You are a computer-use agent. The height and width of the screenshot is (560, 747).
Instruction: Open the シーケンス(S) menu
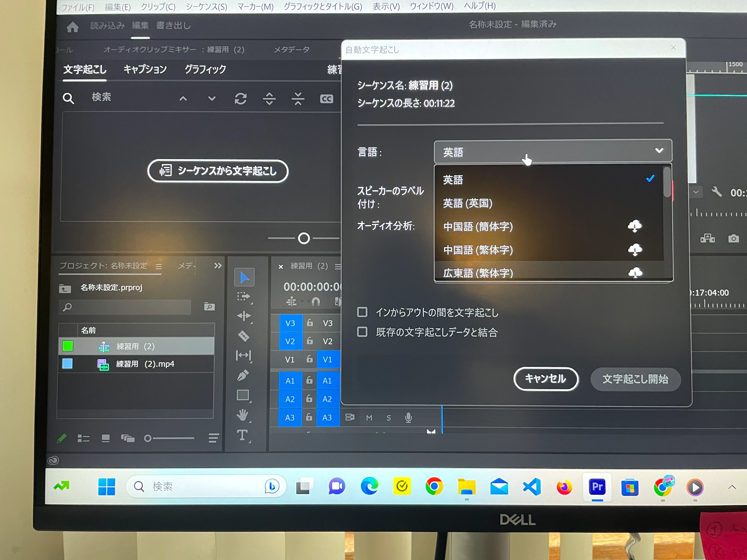(206, 6)
